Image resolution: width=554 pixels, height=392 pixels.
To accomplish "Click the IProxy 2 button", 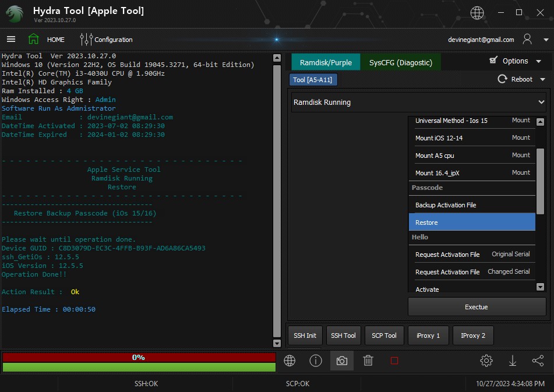I will pyautogui.click(x=473, y=336).
